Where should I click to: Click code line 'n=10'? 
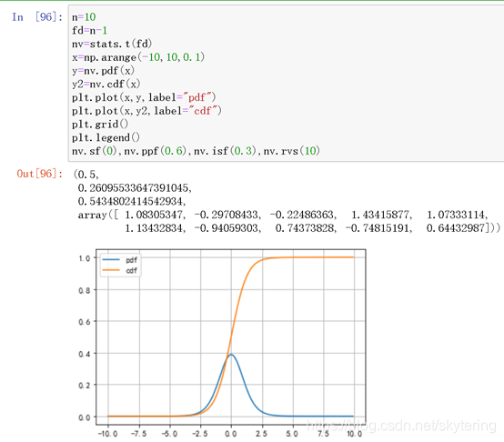coord(84,17)
